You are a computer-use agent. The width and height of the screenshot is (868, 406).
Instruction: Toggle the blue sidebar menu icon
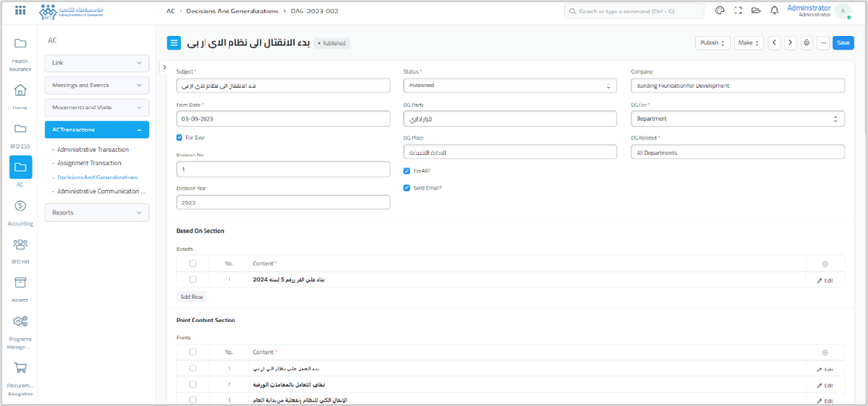click(x=174, y=43)
